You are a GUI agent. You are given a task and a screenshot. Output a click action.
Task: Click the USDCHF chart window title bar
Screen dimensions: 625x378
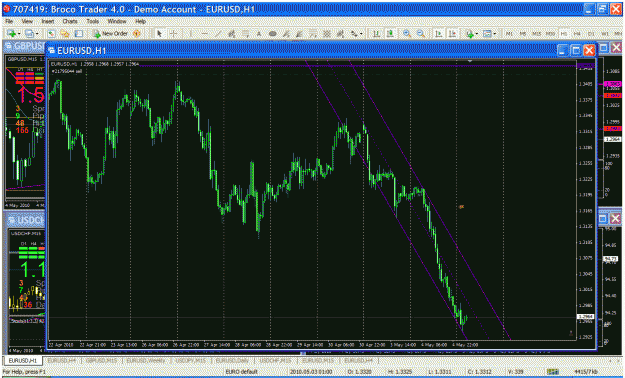tap(25, 220)
